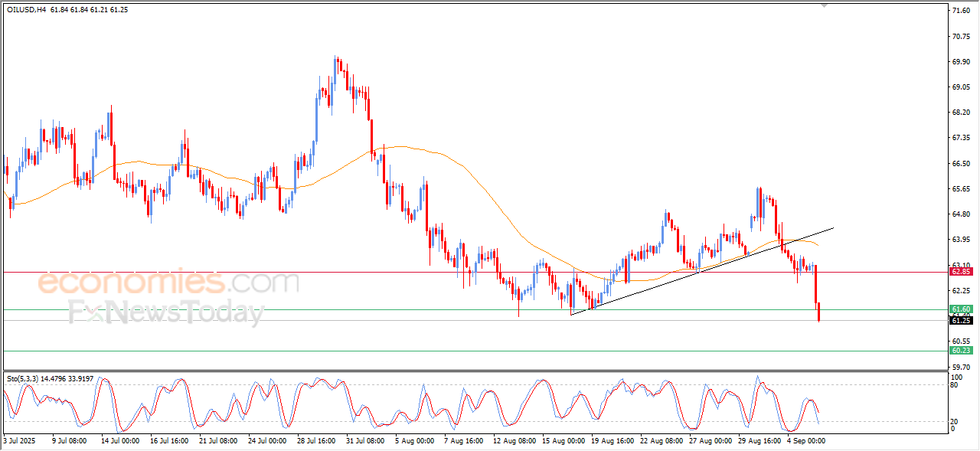980x451 pixels.
Task: Click the 4 Sep 00:00 date label
Action: pyautogui.click(x=806, y=441)
